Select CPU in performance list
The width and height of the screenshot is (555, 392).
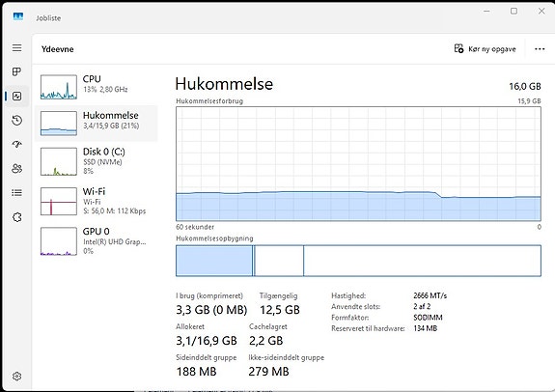[97, 86]
